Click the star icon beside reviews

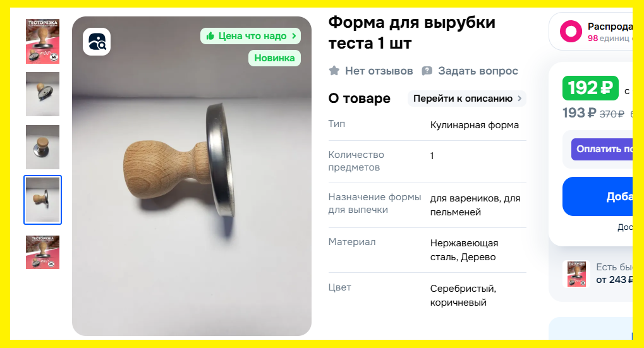click(334, 71)
